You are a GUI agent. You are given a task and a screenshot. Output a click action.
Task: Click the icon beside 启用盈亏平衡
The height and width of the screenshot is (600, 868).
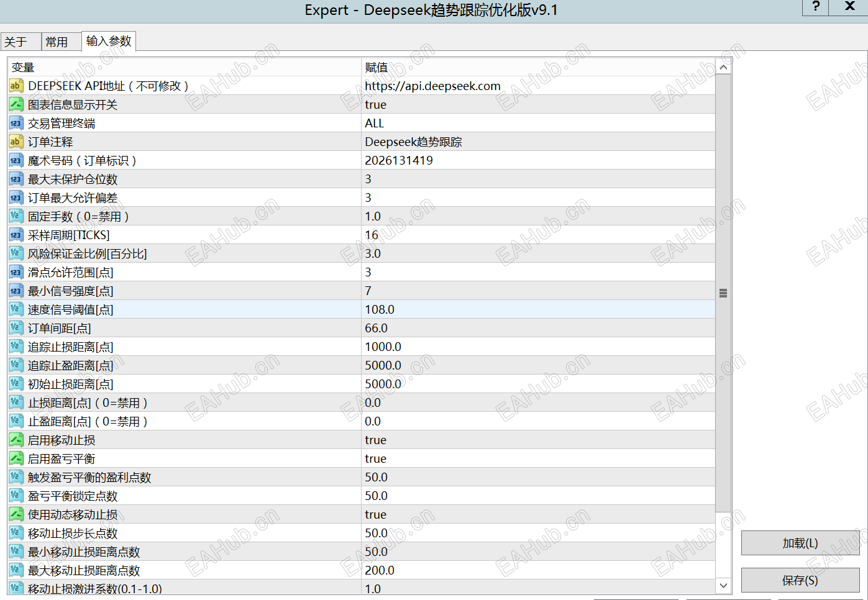(16, 458)
